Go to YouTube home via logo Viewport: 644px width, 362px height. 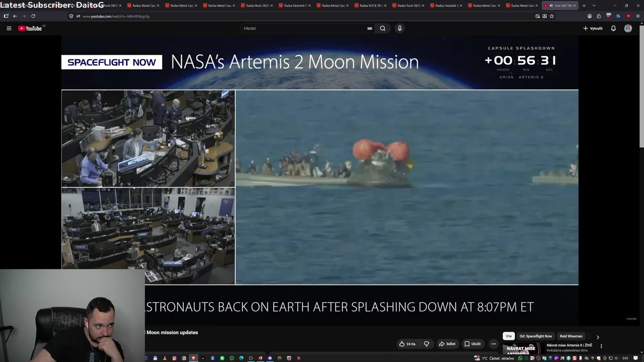(31, 28)
